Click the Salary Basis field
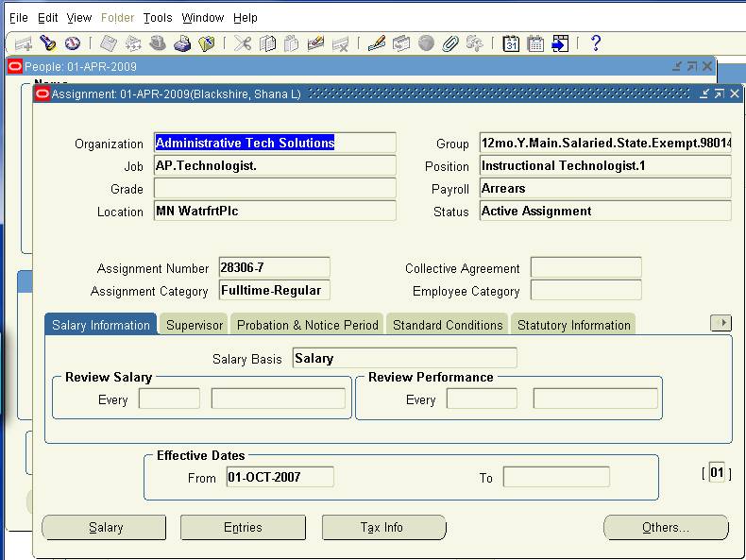The width and height of the screenshot is (746, 560). point(404,358)
